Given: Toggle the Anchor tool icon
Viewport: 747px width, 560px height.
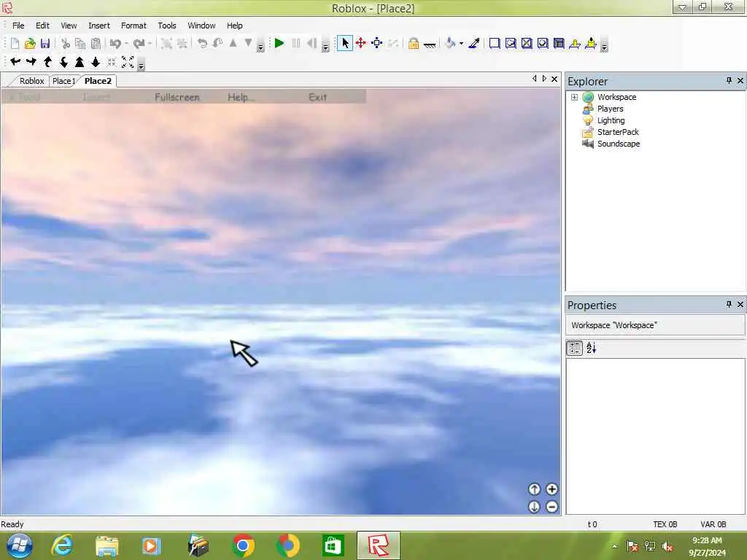Looking at the screenshot, I should coord(429,44).
